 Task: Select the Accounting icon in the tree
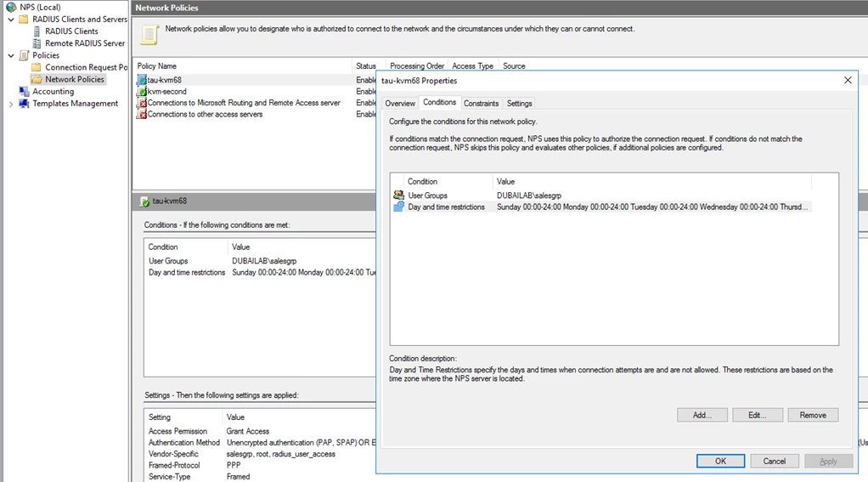24,92
